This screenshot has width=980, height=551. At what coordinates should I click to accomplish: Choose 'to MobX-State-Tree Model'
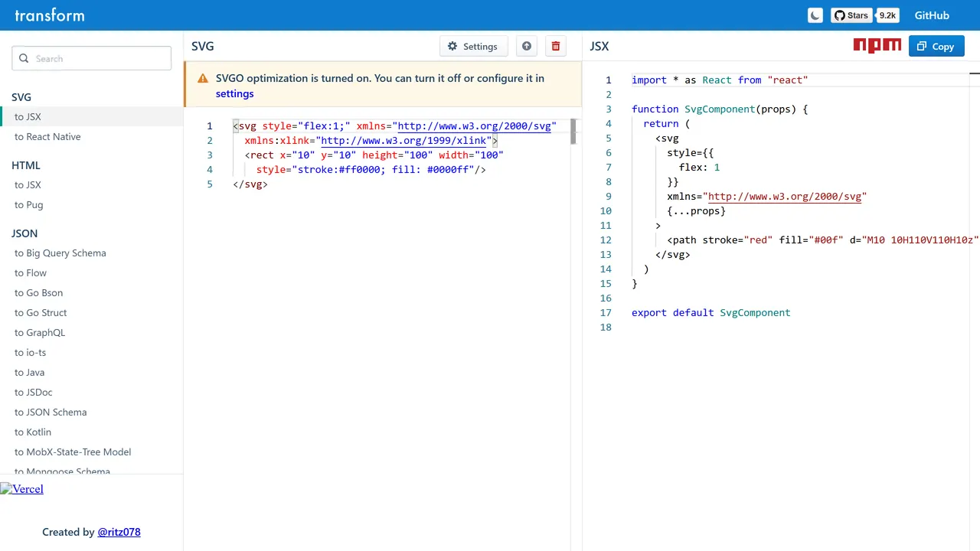(92, 452)
